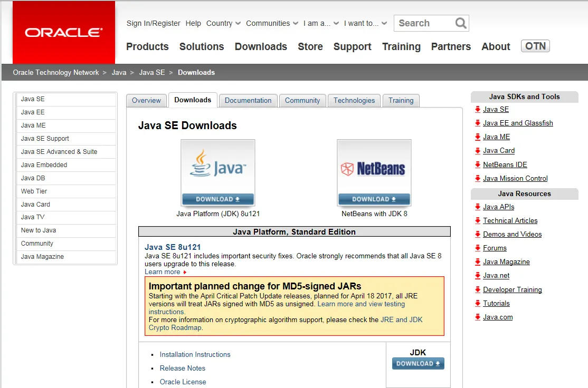
Task: Open Developer Training link
Action: click(x=512, y=290)
